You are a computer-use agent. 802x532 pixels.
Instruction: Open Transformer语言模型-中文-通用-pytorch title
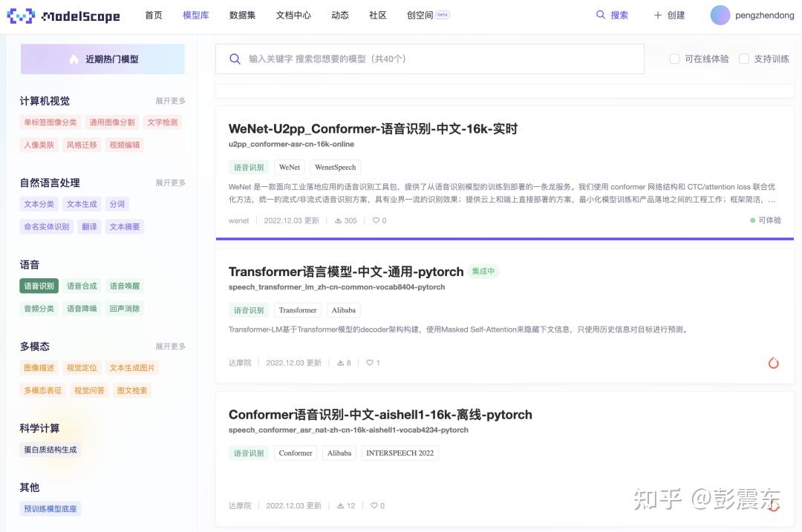tap(346, 272)
